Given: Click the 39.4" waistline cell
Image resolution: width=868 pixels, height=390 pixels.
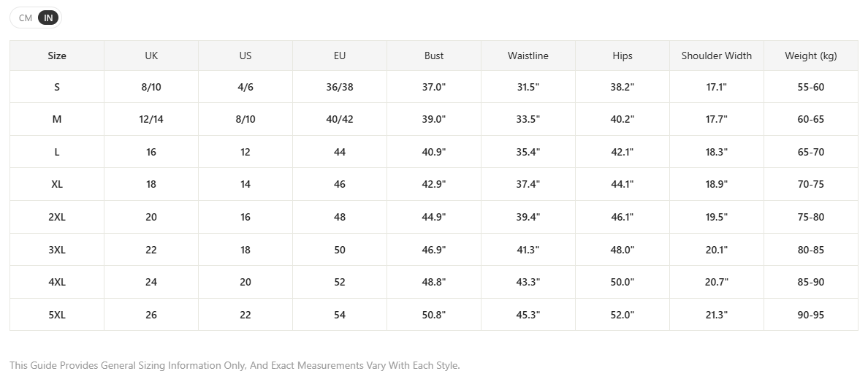Looking at the screenshot, I should point(528,217).
